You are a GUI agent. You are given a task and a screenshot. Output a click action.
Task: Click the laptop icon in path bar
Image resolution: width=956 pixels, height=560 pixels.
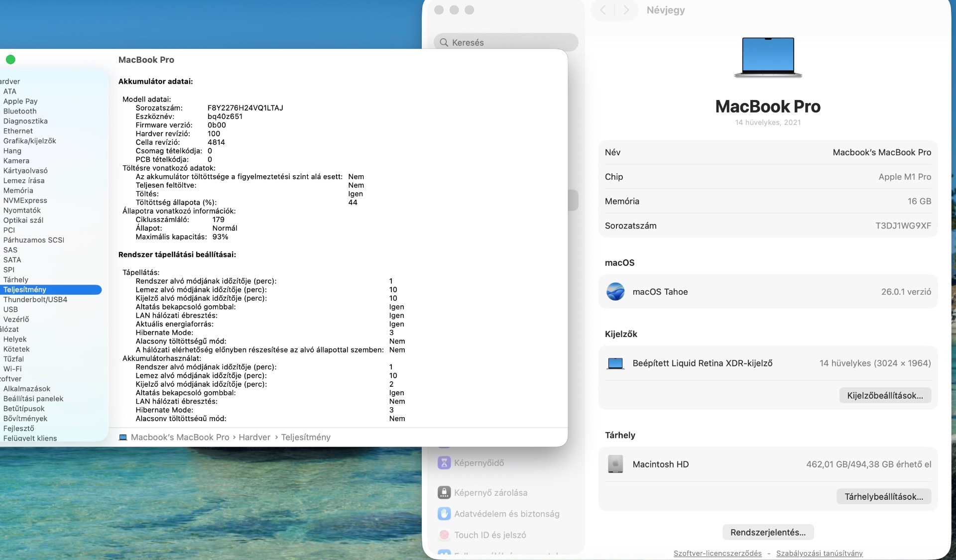(x=123, y=438)
